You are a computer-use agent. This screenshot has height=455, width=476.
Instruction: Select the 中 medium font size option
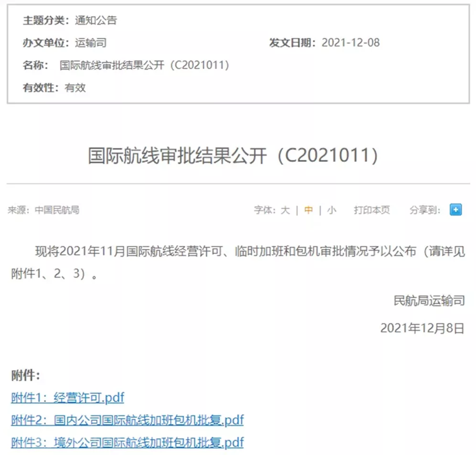tap(308, 210)
